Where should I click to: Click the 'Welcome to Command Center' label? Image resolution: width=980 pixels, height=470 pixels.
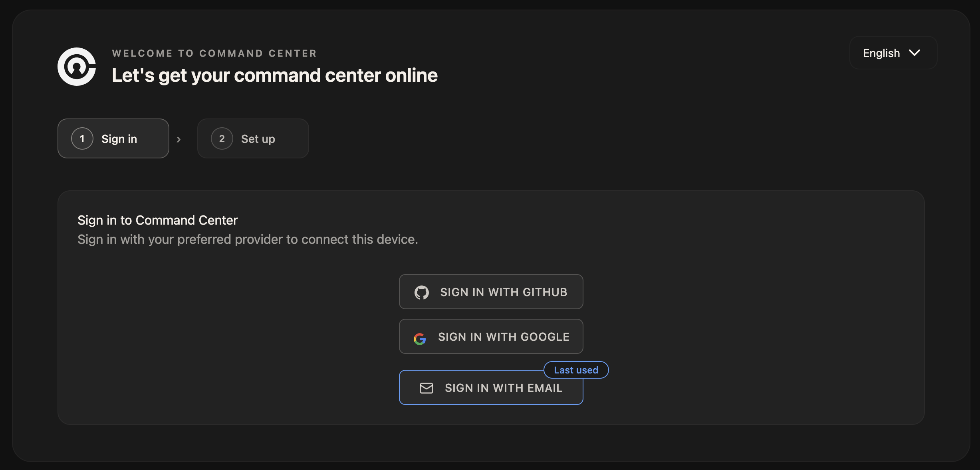214,53
